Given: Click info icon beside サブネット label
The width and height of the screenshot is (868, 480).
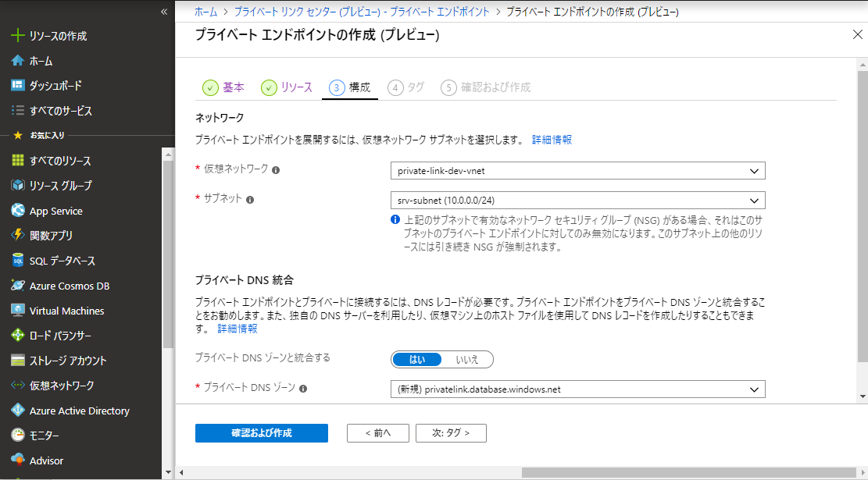Looking at the screenshot, I should 250,200.
